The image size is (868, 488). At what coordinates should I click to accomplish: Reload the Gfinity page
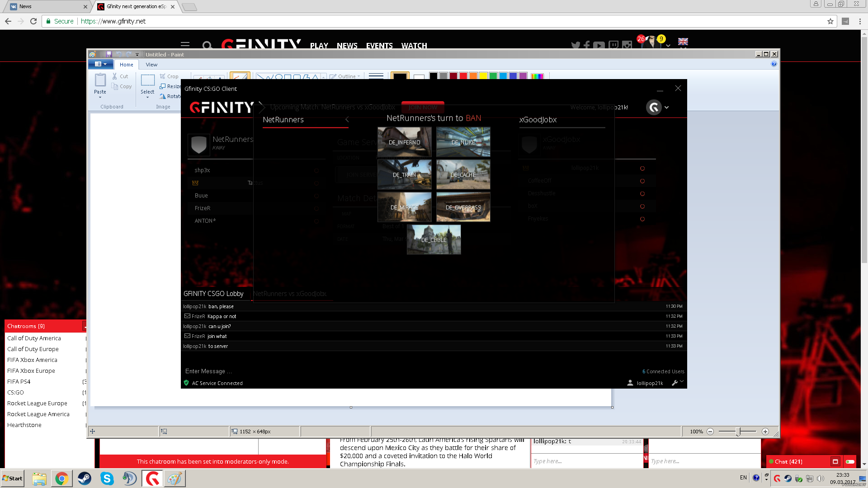point(33,21)
